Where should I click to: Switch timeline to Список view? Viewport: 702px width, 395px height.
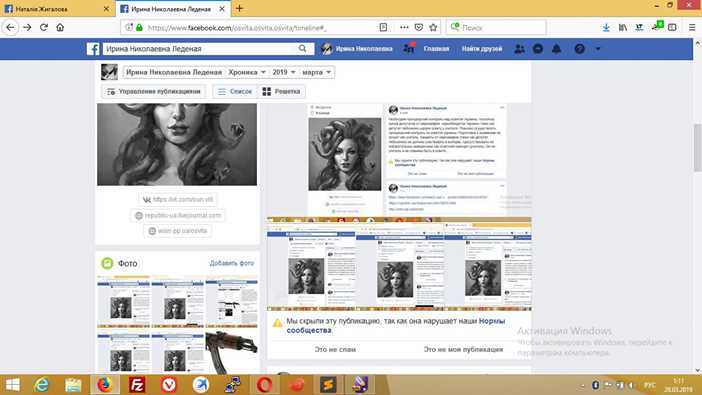(235, 91)
